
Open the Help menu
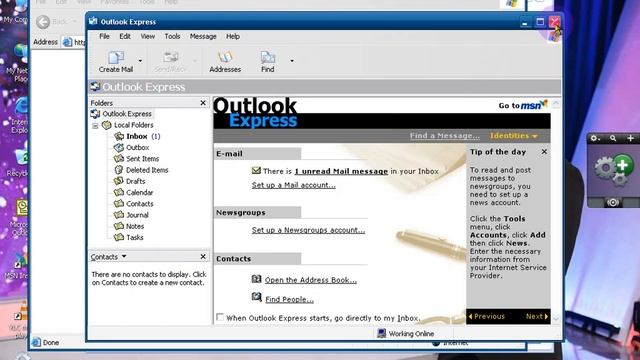click(x=233, y=36)
